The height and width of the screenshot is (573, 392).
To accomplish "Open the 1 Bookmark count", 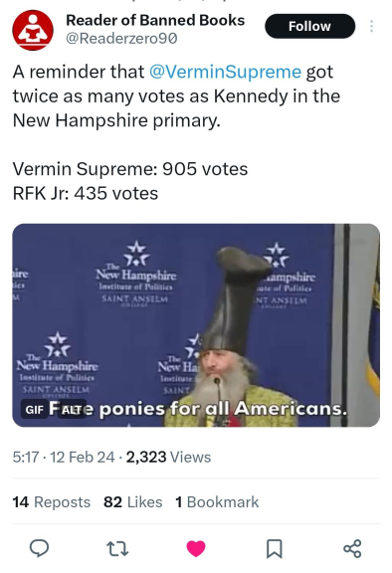I will click(x=217, y=502).
